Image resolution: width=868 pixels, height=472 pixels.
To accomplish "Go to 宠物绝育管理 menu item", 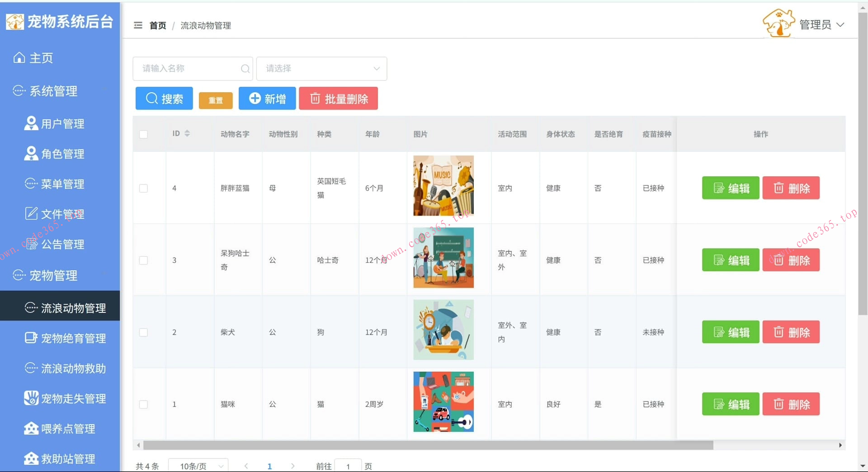I will coord(73,338).
